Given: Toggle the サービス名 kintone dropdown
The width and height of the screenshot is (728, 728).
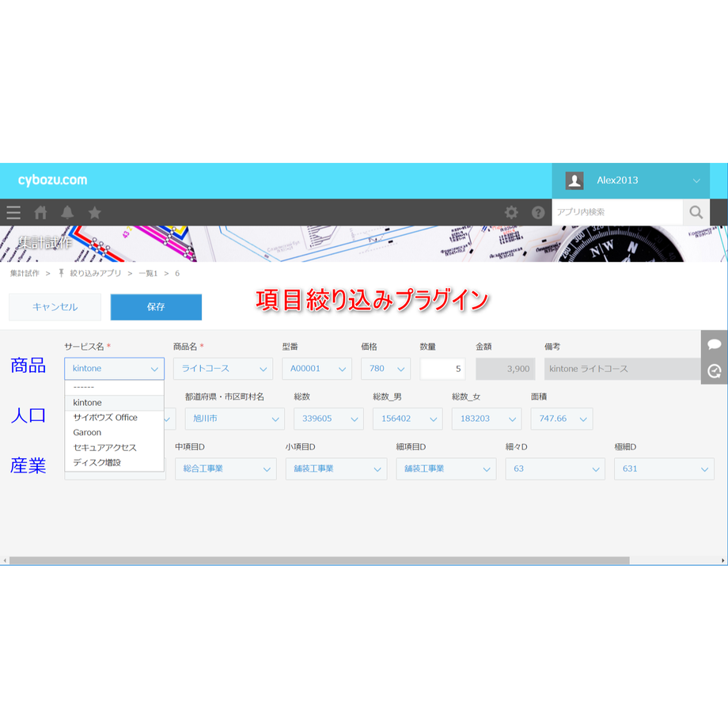Looking at the screenshot, I should point(114,369).
